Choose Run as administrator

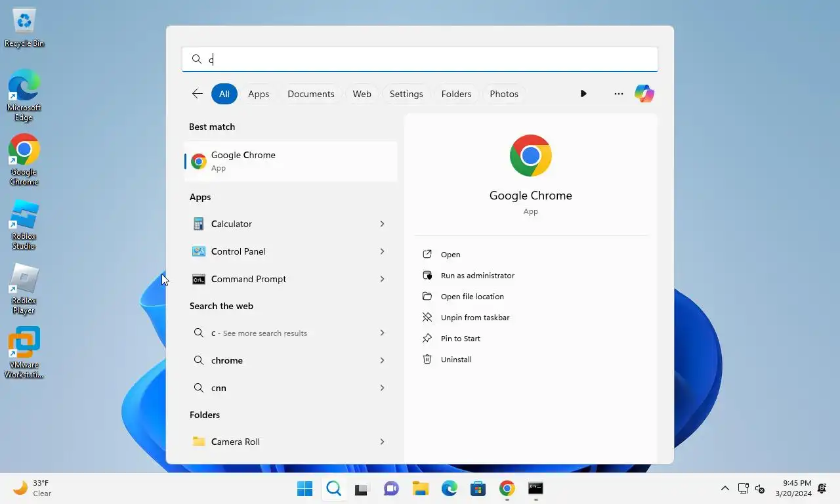(468, 276)
